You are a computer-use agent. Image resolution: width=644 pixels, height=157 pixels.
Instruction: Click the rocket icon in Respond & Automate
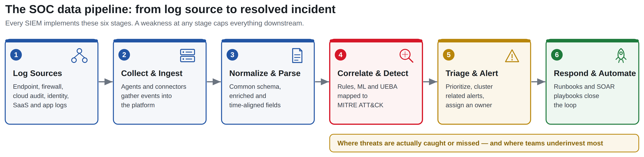621,55
